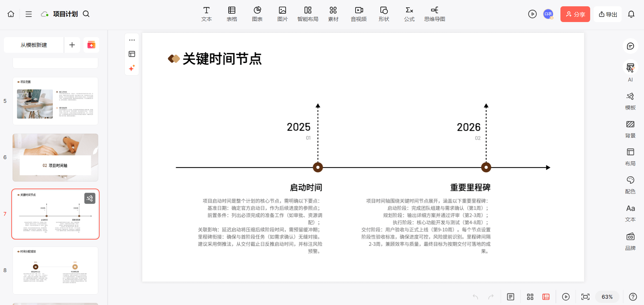
Task: Switch to grid view of slides
Action: coord(530,297)
